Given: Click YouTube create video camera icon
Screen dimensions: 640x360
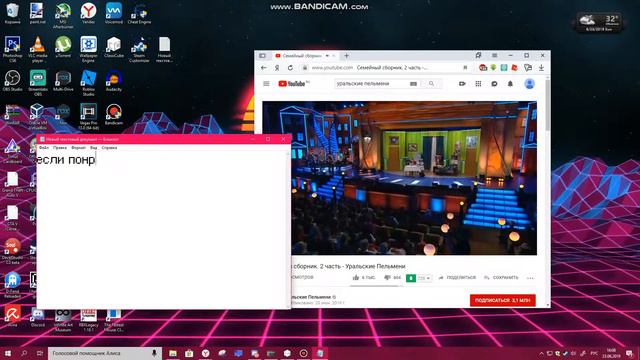Looking at the screenshot, I should pos(462,84).
